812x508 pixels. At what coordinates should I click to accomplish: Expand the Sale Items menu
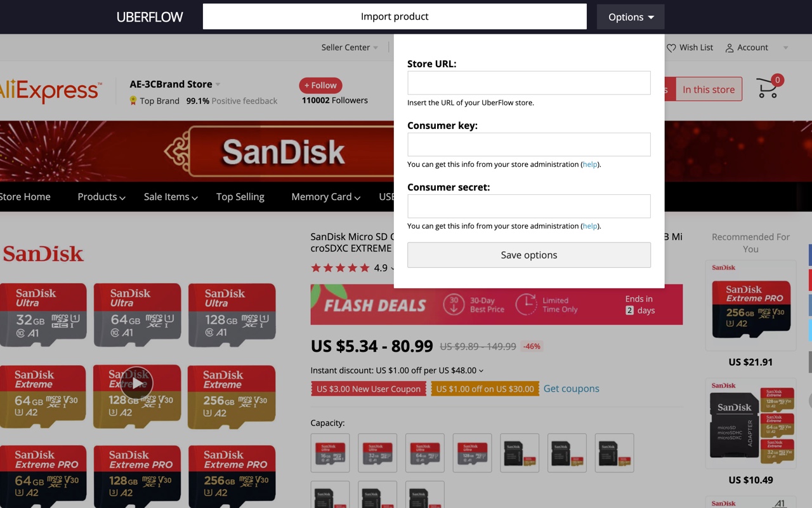[x=171, y=197]
